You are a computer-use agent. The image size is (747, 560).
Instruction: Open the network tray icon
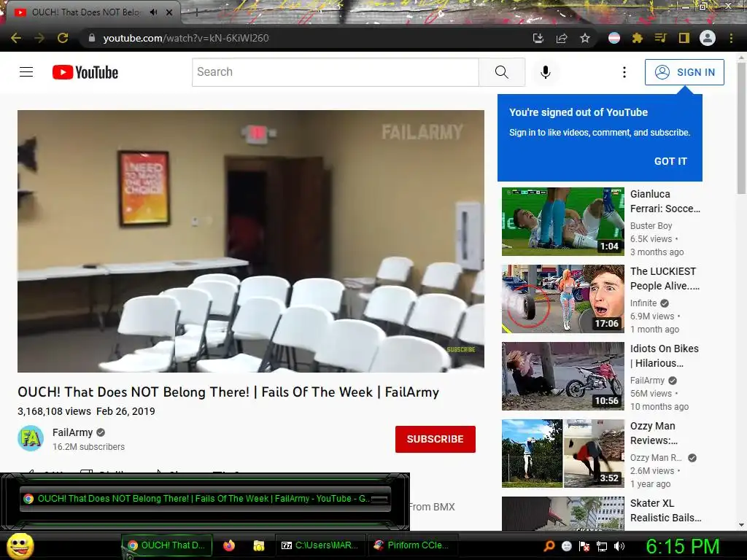(x=602, y=546)
